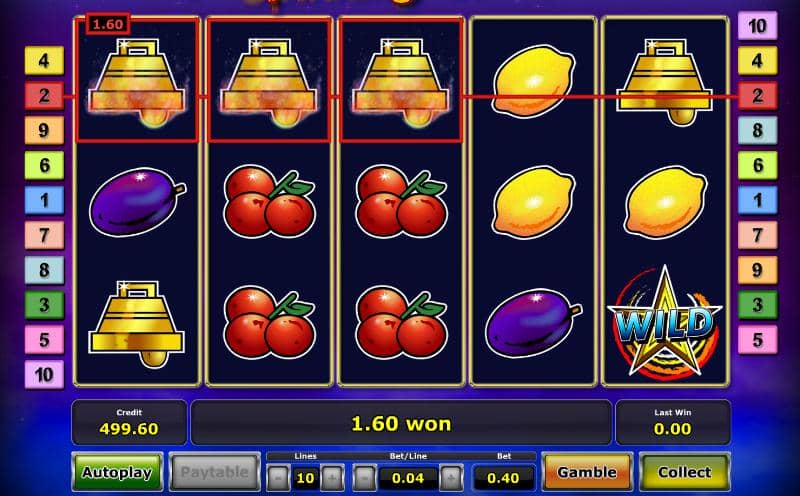This screenshot has height=496, width=800.
Task: Click the middle cherries on the second reel
Action: (x=269, y=201)
